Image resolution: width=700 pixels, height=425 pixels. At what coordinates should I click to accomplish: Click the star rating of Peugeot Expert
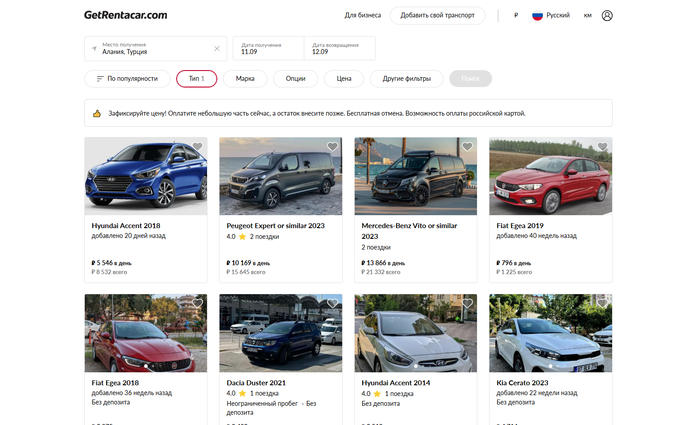tap(242, 237)
